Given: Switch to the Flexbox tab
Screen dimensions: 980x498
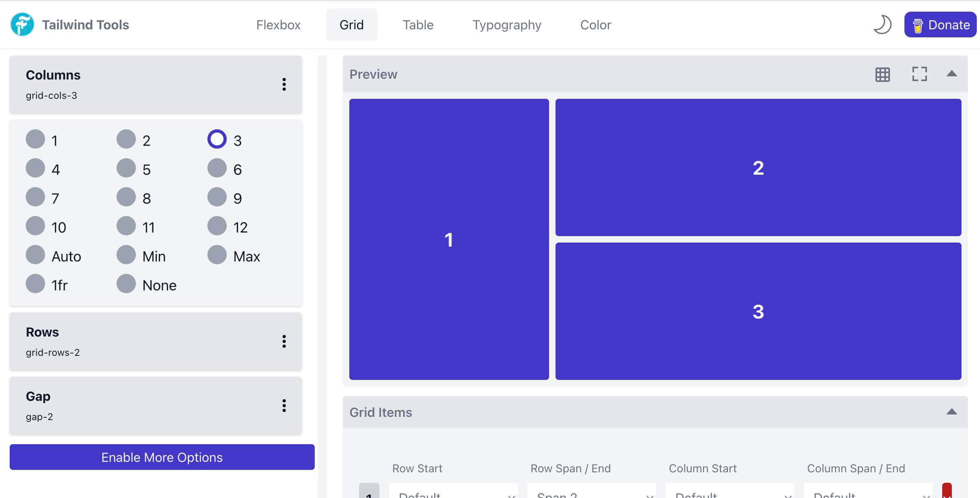Looking at the screenshot, I should click(279, 24).
